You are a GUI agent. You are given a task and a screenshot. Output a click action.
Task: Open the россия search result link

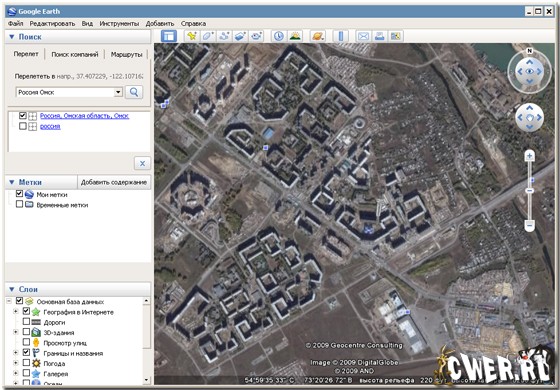[50, 126]
